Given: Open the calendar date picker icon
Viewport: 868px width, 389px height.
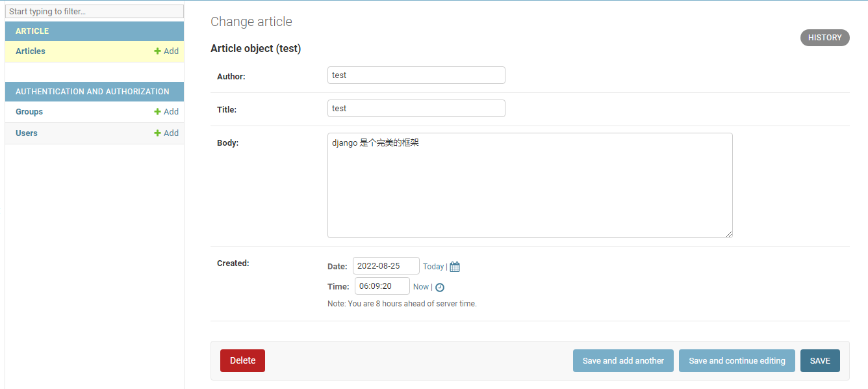Looking at the screenshot, I should (455, 267).
